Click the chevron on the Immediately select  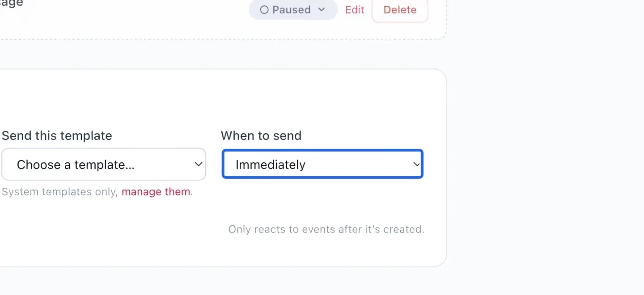click(x=416, y=164)
